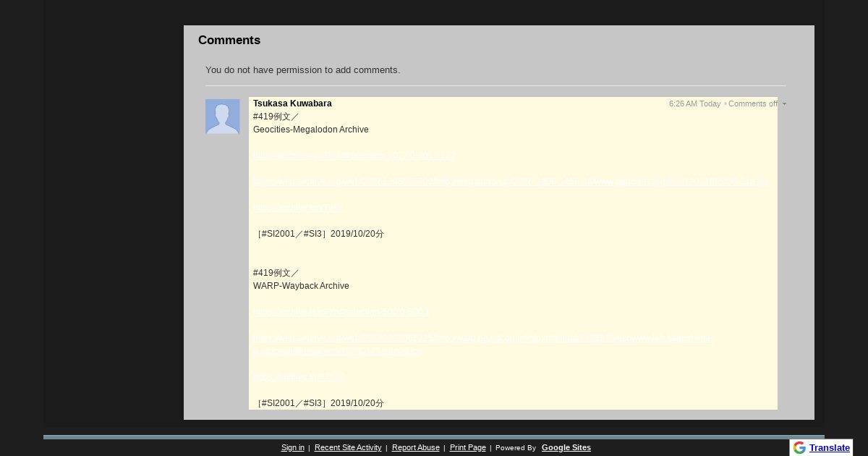This screenshot has height=456, width=868.
Task: Open the Print Page link
Action: coord(468,447)
